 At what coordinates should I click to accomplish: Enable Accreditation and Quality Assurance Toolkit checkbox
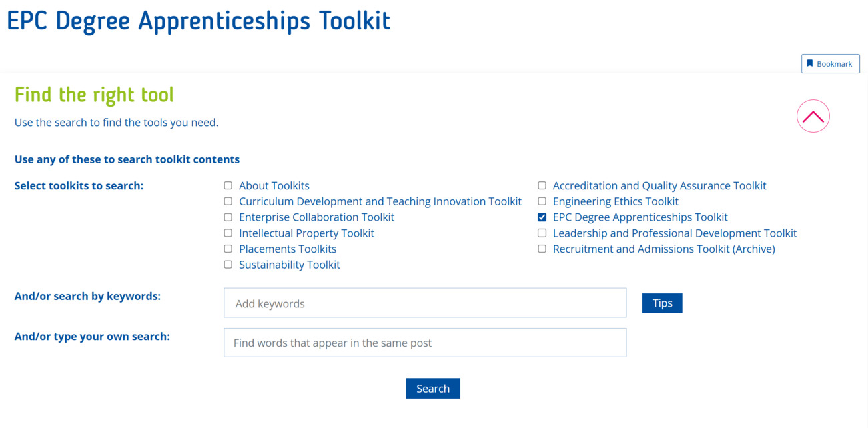(542, 185)
